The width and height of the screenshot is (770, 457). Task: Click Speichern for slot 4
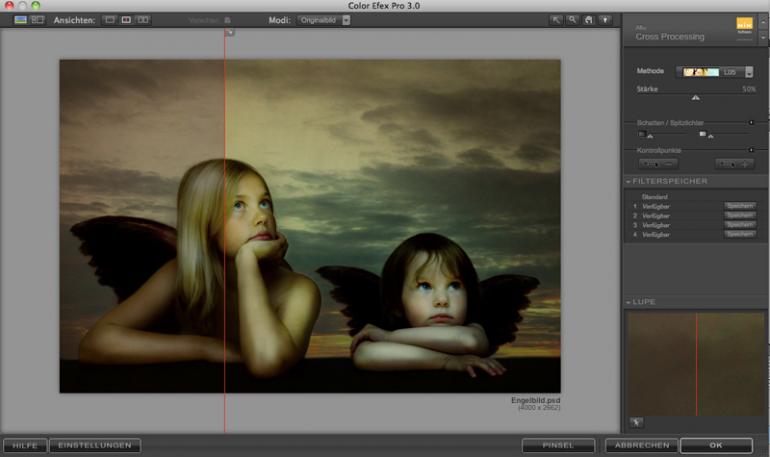point(740,234)
